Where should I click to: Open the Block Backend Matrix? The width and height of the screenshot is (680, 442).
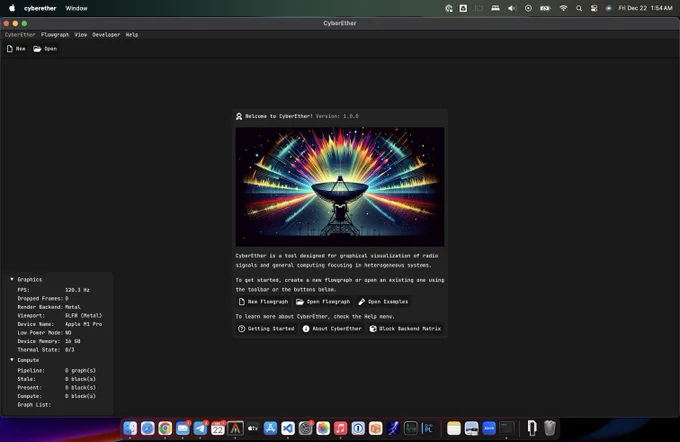point(405,329)
